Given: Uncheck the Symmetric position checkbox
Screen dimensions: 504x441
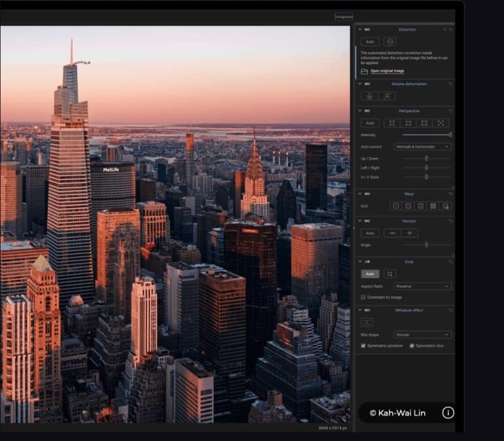Looking at the screenshot, I should (x=363, y=345).
